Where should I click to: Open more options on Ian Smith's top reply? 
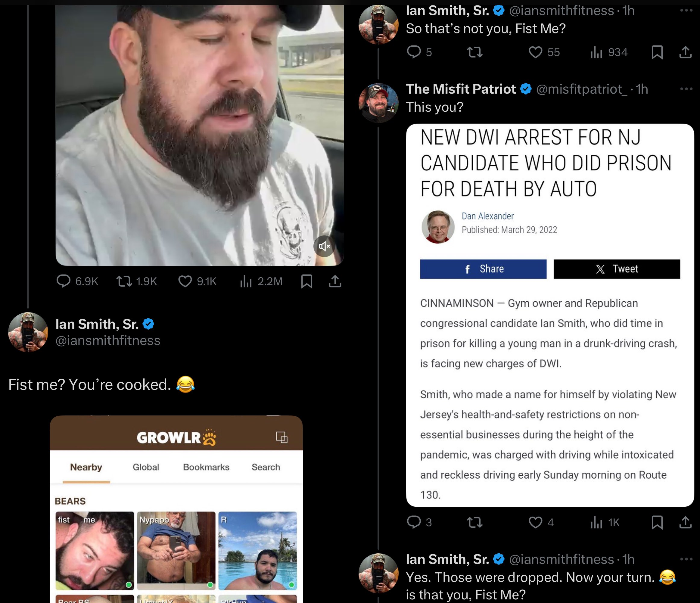tap(686, 11)
